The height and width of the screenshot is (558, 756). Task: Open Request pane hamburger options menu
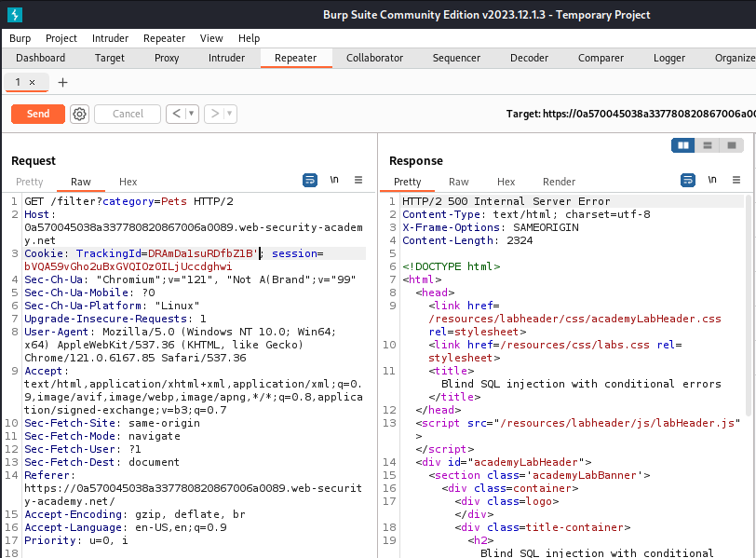click(x=358, y=180)
